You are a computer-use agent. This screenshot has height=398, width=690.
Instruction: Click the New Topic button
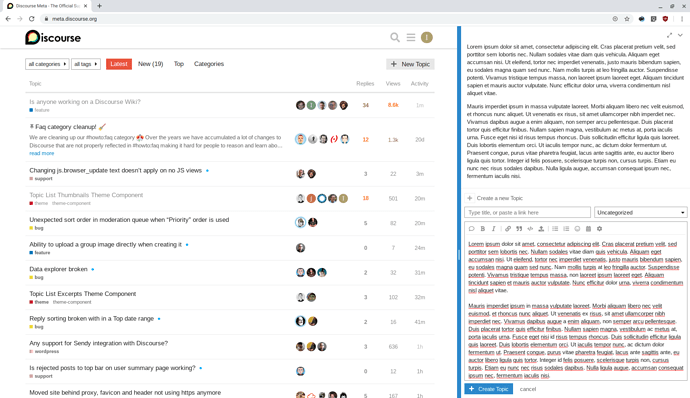(x=411, y=64)
